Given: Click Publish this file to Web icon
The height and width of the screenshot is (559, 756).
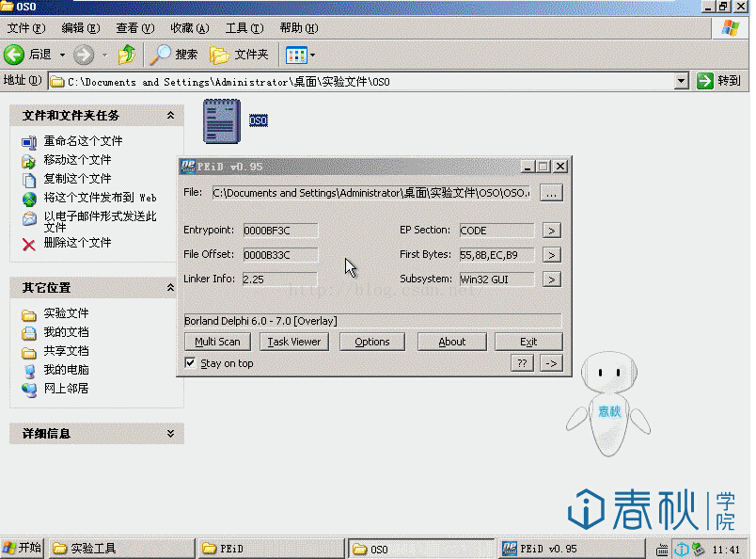Looking at the screenshot, I should [29, 199].
